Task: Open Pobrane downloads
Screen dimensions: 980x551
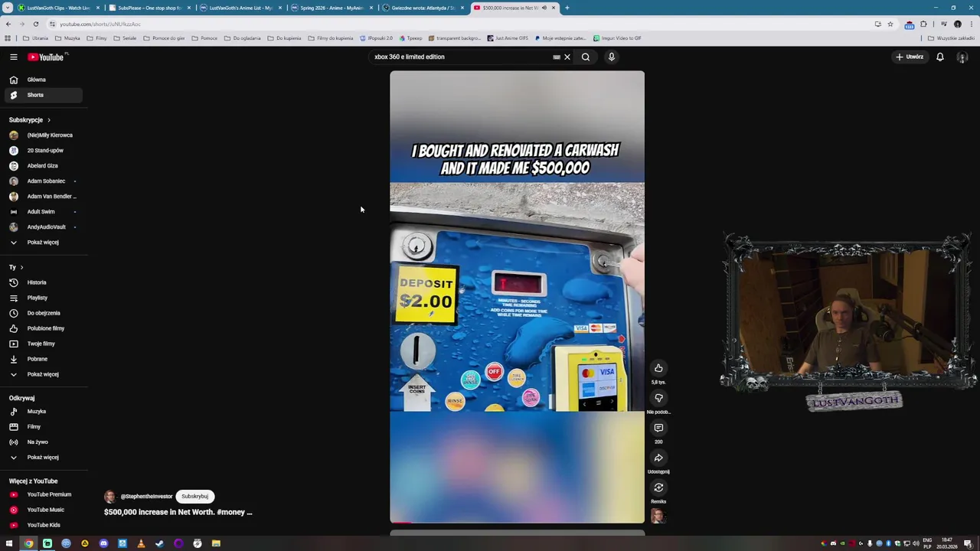Action: 44,359
